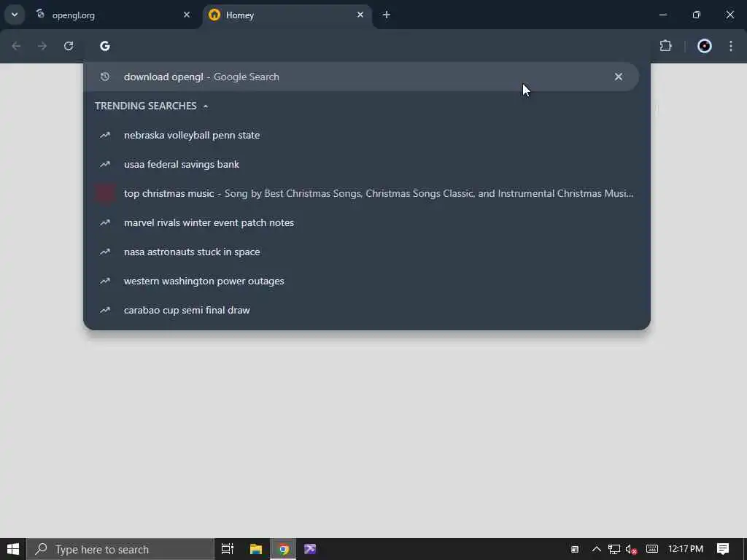Collapse the Trending Searches section
This screenshot has height=560, width=747.
point(205,106)
